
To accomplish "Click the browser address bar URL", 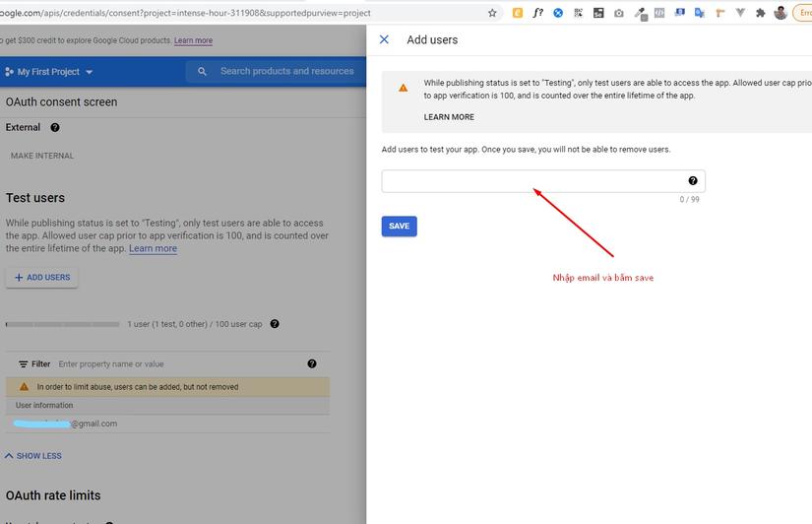I will (185, 13).
